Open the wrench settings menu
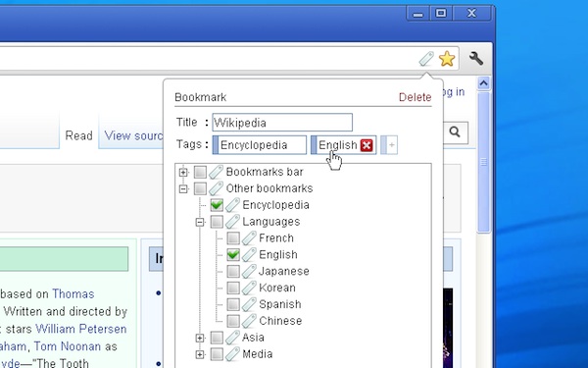 [x=476, y=58]
